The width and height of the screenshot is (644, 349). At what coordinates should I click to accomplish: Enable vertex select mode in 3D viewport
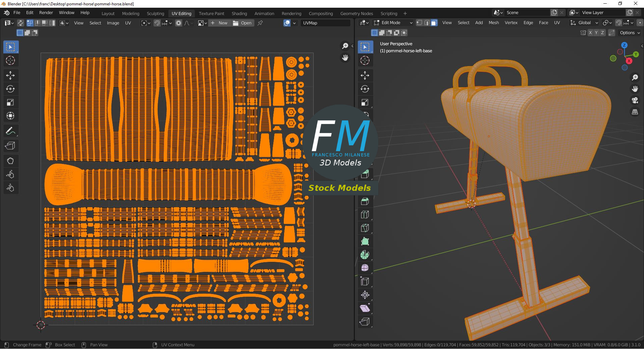tap(419, 23)
